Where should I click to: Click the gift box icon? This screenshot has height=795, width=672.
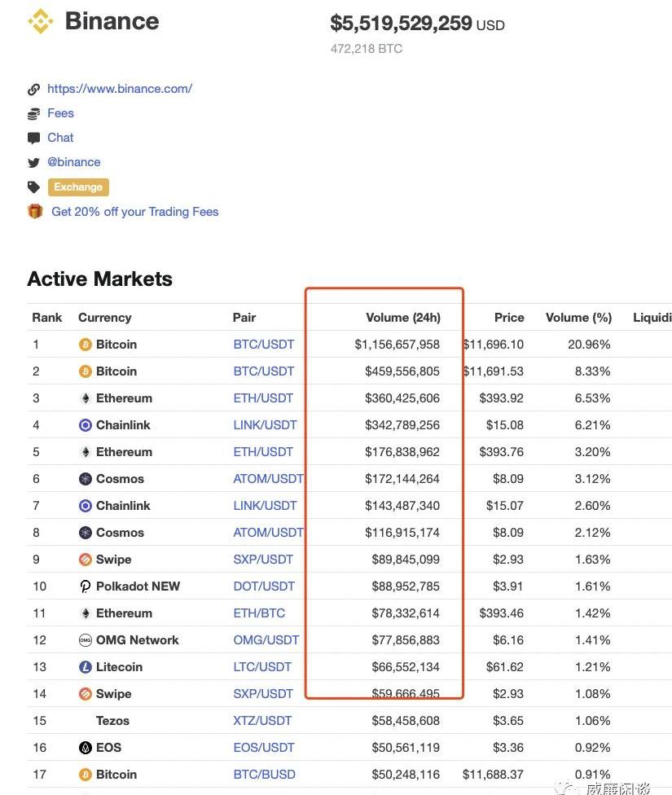(x=35, y=212)
